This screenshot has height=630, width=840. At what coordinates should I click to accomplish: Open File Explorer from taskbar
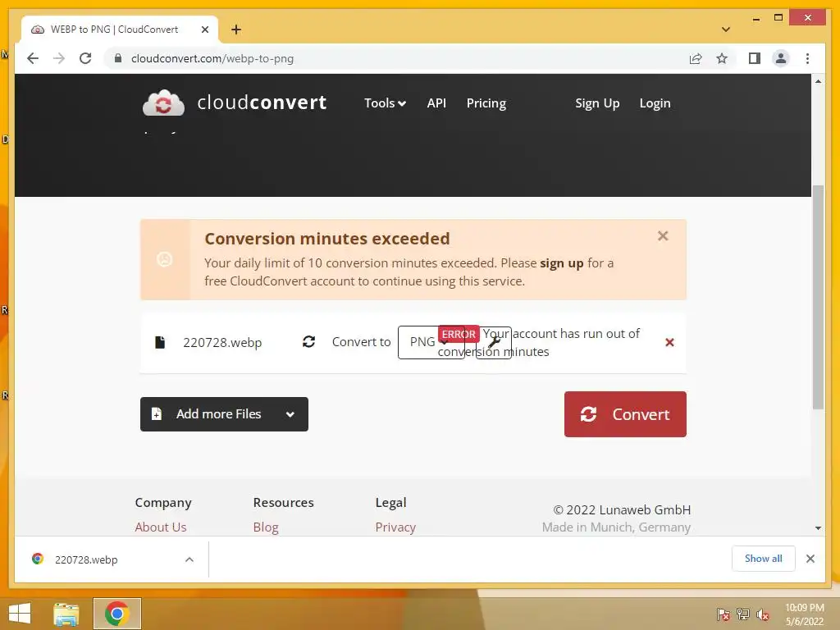66,614
